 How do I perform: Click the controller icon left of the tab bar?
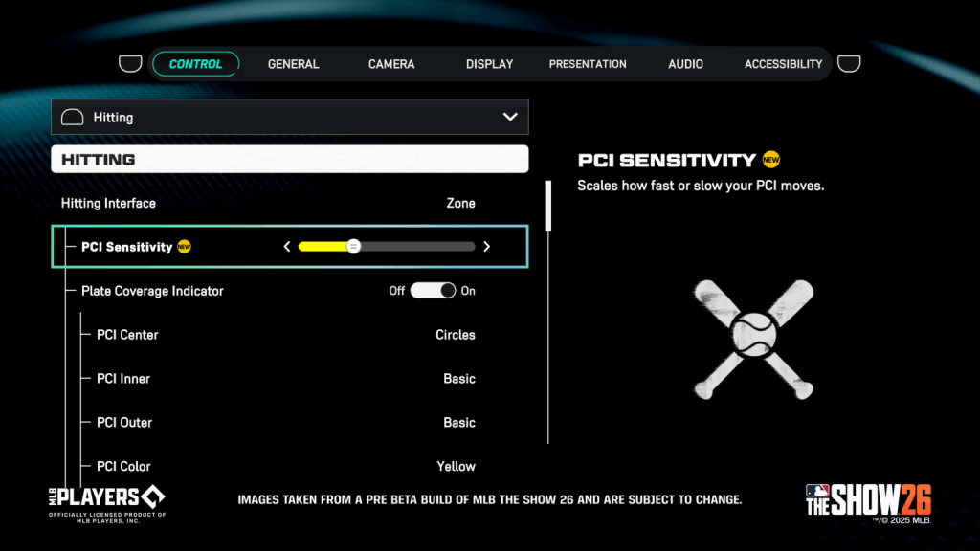pos(130,63)
